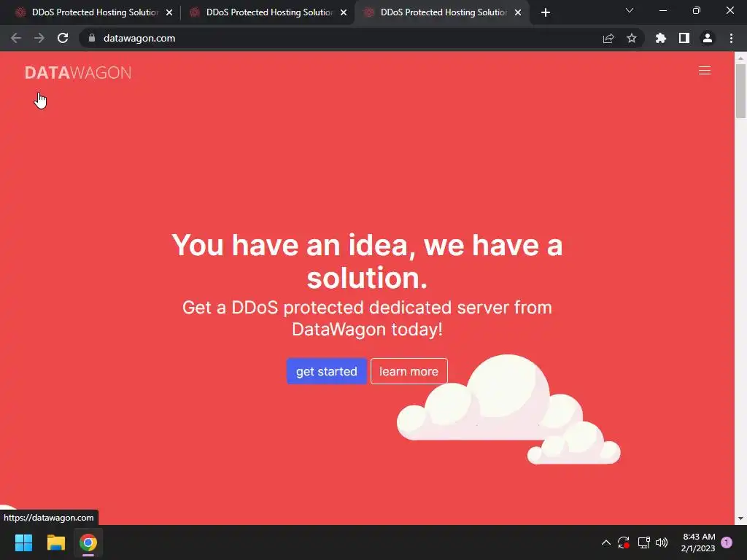
Task: Open the notification center badge
Action: click(727, 542)
